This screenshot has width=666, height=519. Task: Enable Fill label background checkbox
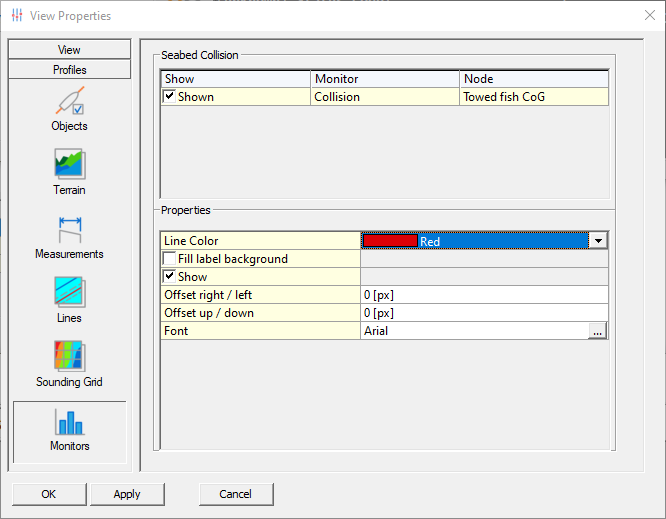pyautogui.click(x=170, y=259)
